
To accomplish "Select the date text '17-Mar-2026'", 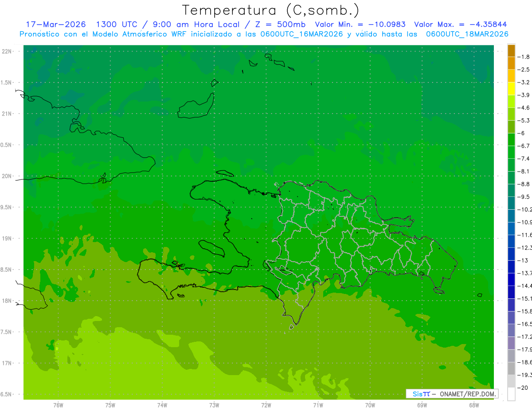I will point(56,24).
